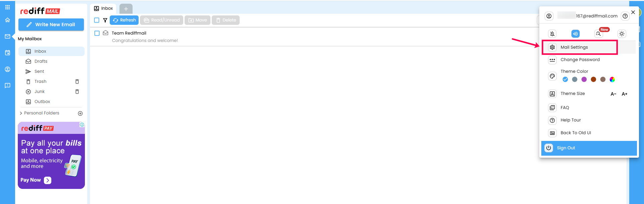The height and width of the screenshot is (204, 644).
Task: Check the select-all emails checkbox
Action: (97, 20)
